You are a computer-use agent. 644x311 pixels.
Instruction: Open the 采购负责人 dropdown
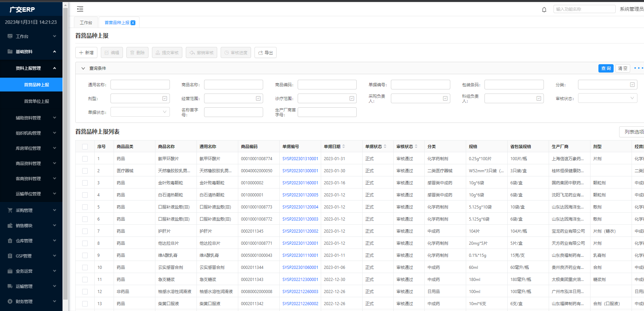tap(420, 98)
